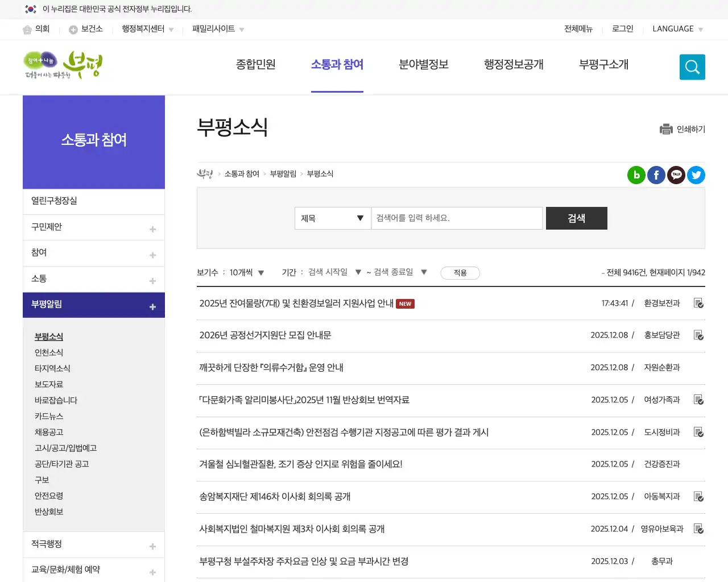The height and width of the screenshot is (582, 728).
Task: Open the attachment icon on 2026년 공정선거지원단 notice
Action: (698, 335)
